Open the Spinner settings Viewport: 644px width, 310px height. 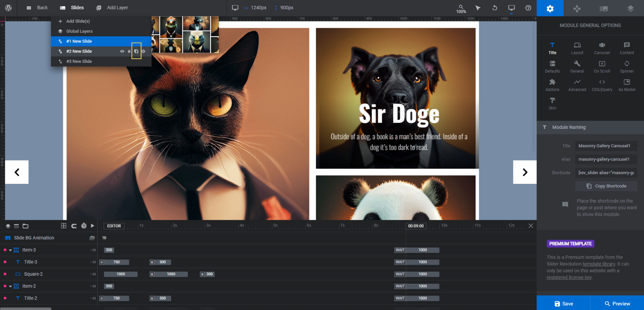pos(627,67)
